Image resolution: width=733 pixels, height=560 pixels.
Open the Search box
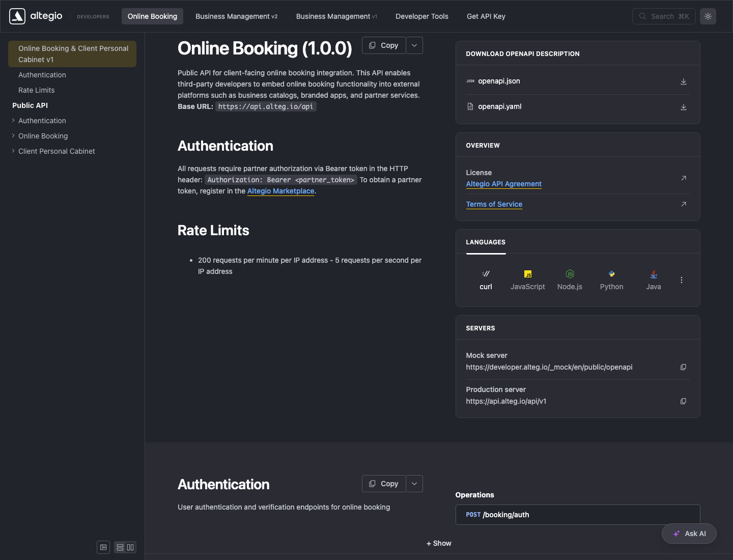(664, 16)
